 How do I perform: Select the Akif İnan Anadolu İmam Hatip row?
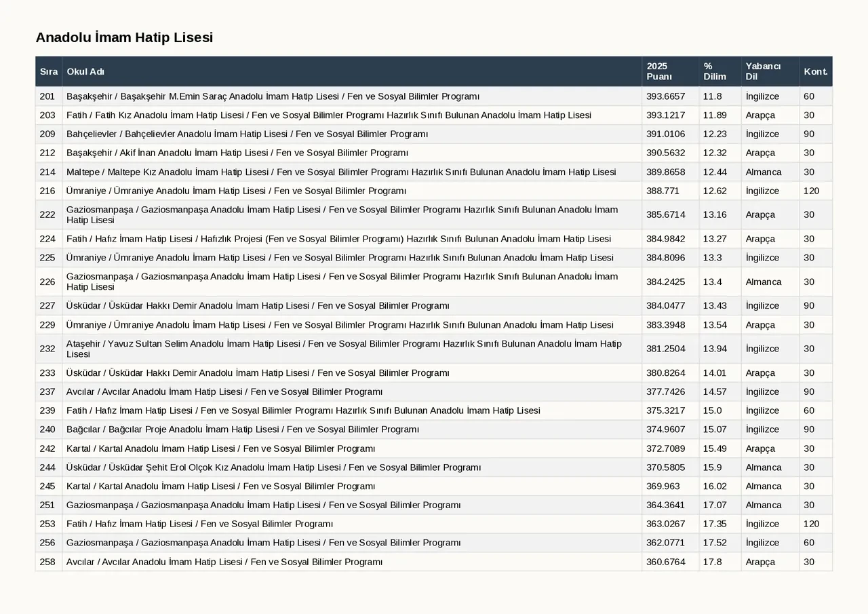[434, 153]
